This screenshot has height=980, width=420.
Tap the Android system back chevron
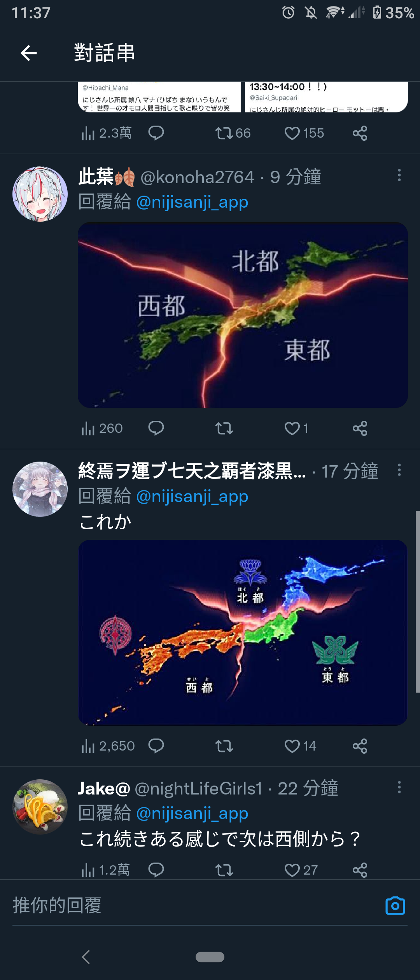tap(86, 957)
